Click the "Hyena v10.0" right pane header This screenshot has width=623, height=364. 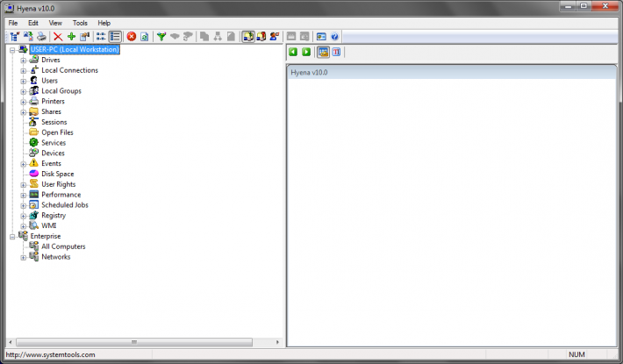pos(452,72)
